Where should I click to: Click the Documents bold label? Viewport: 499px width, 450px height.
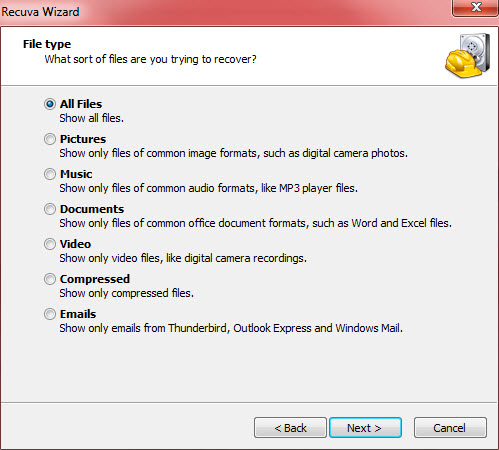pyautogui.click(x=92, y=209)
